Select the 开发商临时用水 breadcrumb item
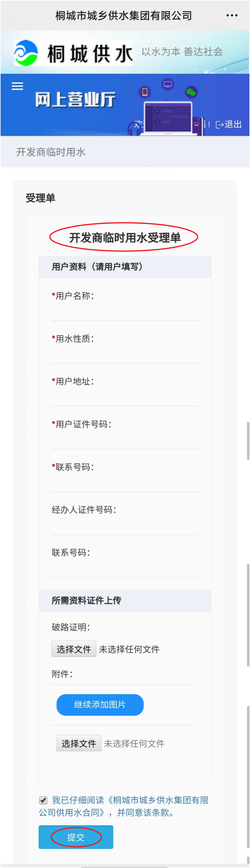 51,152
